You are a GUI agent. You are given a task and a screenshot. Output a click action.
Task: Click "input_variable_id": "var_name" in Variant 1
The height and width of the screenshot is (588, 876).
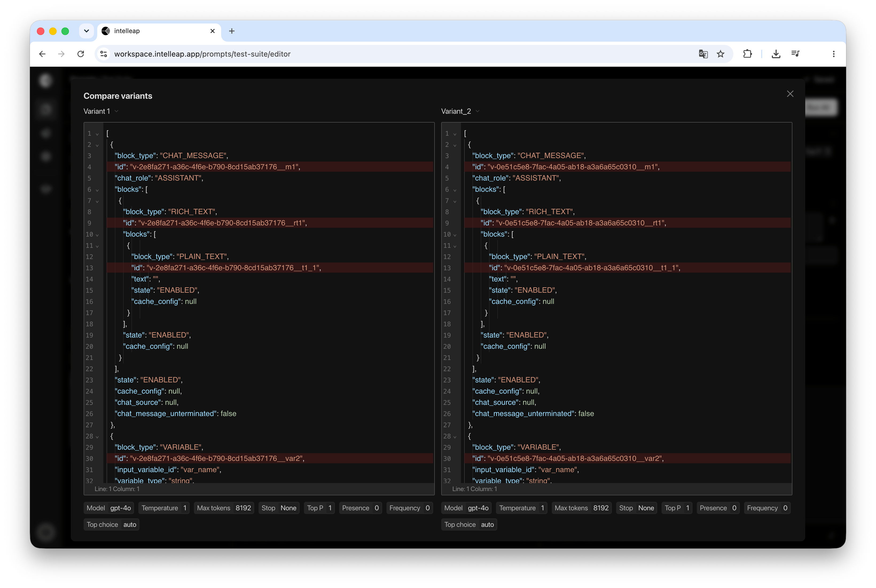[x=168, y=469]
